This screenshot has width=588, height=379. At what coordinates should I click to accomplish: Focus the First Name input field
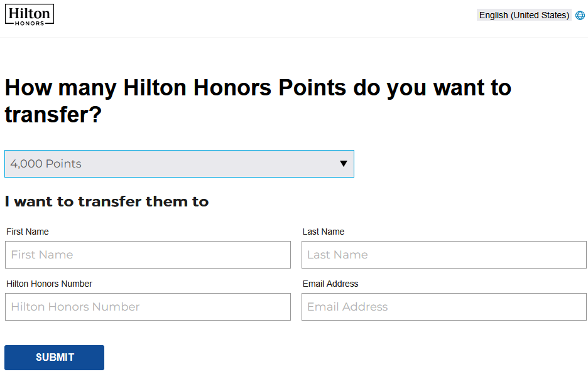(148, 255)
